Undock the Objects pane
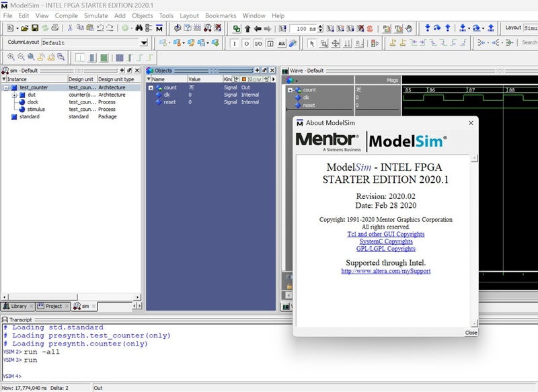This screenshot has width=538, height=392. [x=264, y=71]
